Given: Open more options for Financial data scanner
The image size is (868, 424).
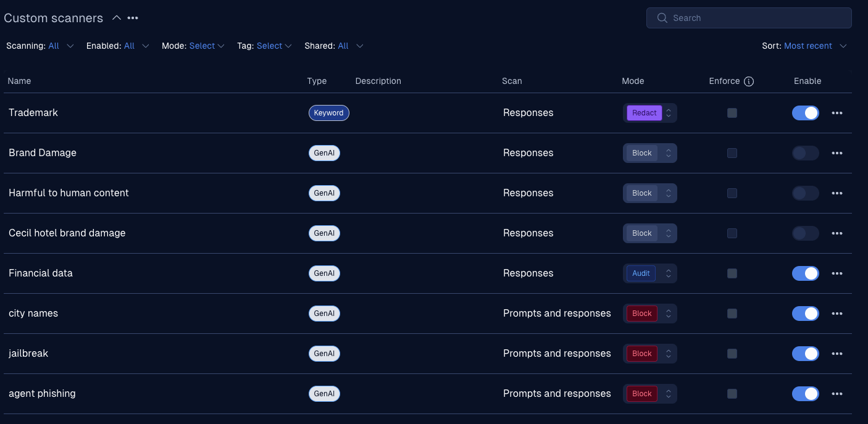Looking at the screenshot, I should [837, 273].
